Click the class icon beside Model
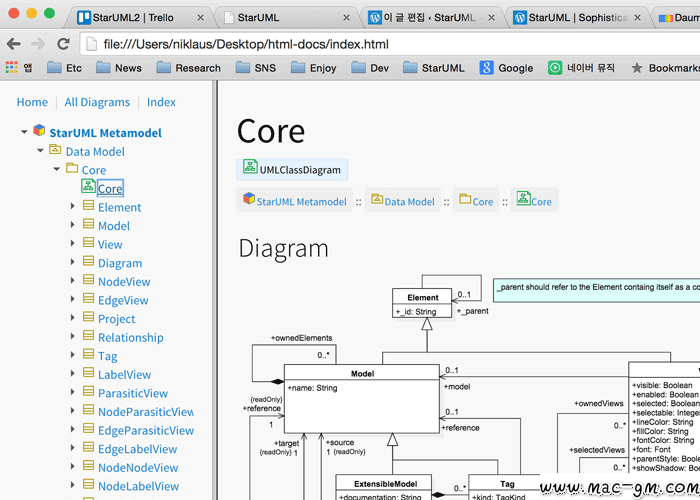 (x=88, y=224)
